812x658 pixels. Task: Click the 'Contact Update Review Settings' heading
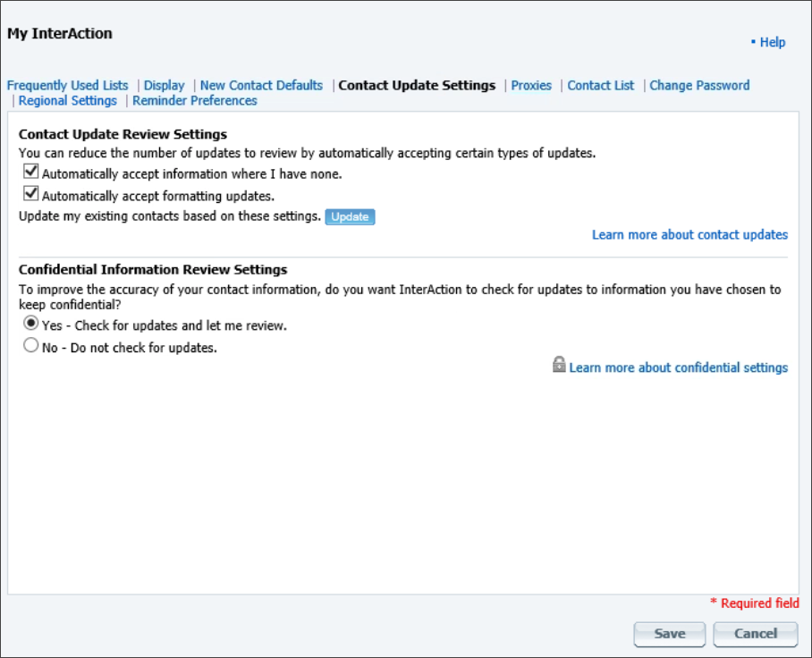click(123, 135)
